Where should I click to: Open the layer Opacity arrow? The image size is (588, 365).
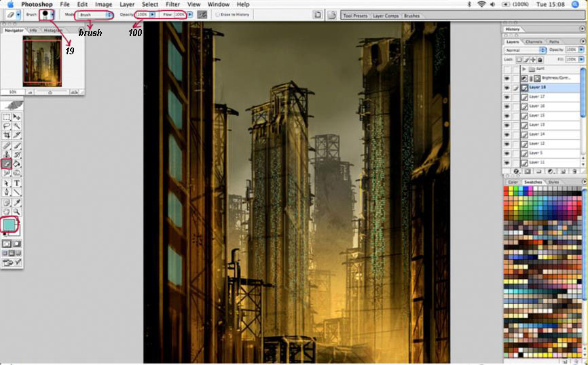(581, 50)
